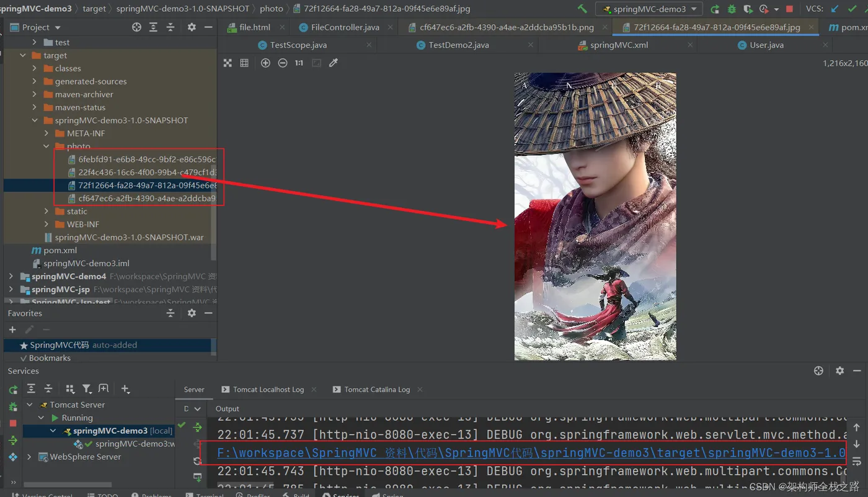Click the displayed image in the viewer

click(x=595, y=217)
